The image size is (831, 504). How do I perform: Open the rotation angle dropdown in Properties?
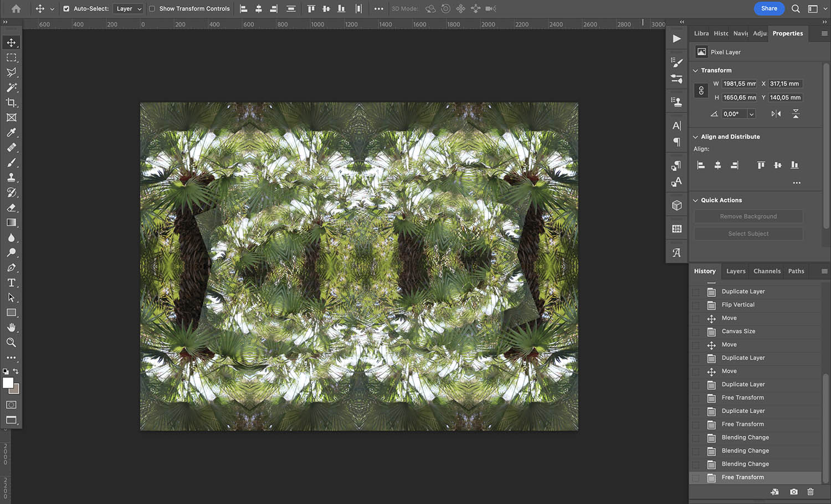pos(751,114)
